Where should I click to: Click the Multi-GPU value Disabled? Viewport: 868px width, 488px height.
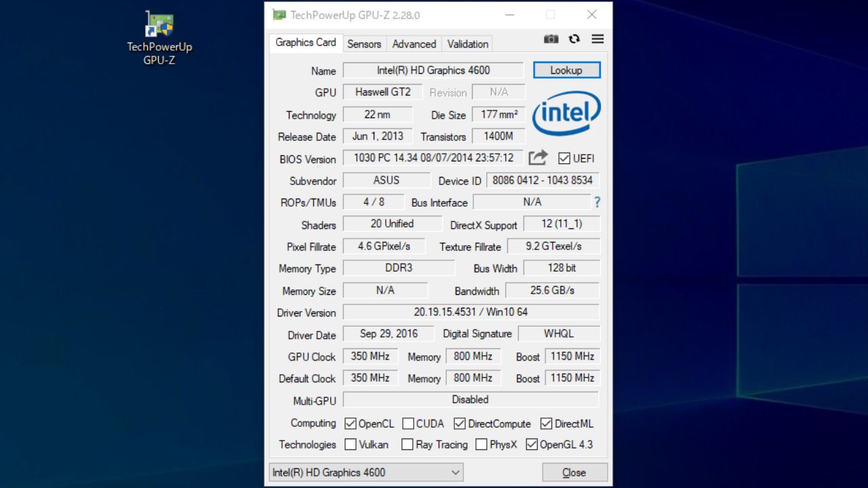471,399
